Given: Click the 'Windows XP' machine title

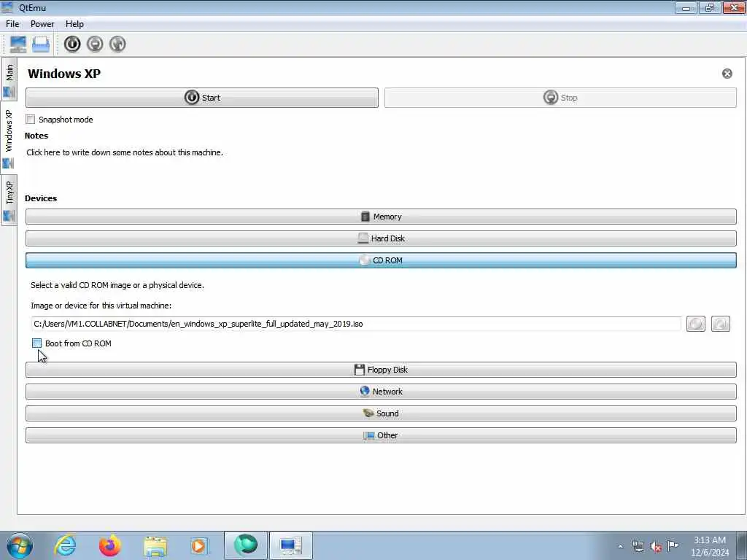Looking at the screenshot, I should [64, 74].
